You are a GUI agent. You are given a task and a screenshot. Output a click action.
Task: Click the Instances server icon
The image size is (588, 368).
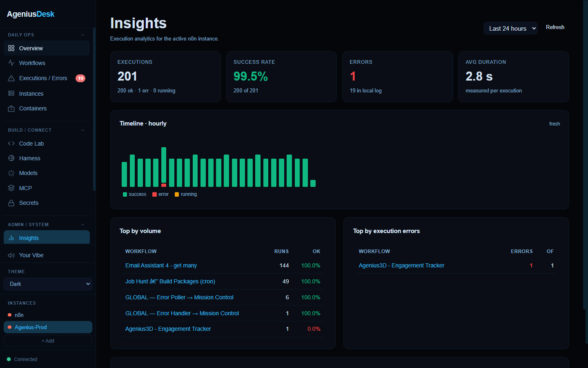pyautogui.click(x=11, y=94)
